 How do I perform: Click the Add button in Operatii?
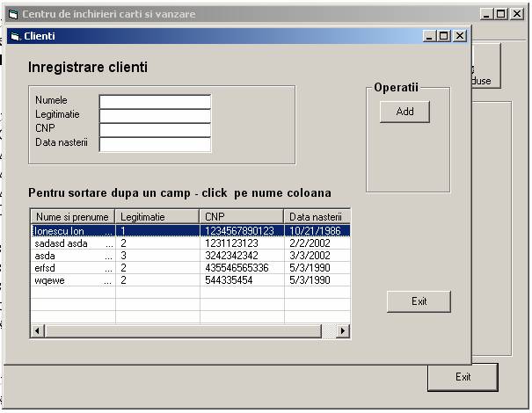coord(404,112)
